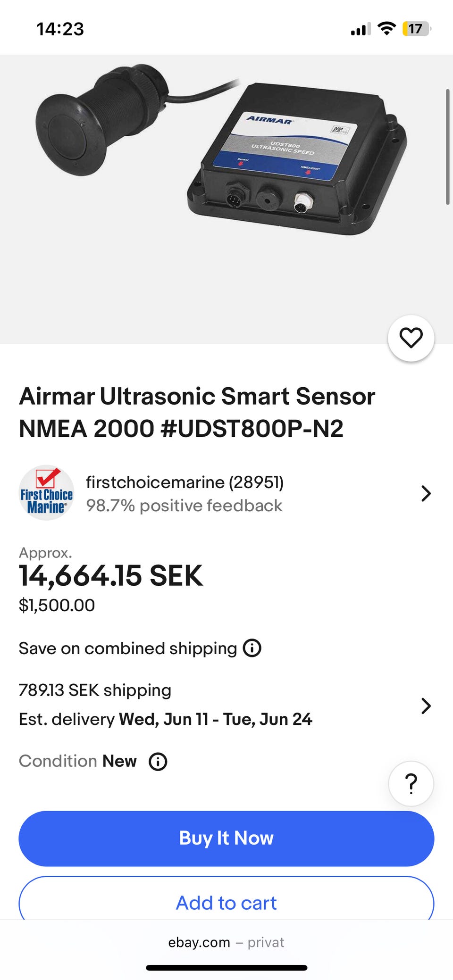Expand seller details with chevron arrow
The image size is (453, 980).
[426, 494]
